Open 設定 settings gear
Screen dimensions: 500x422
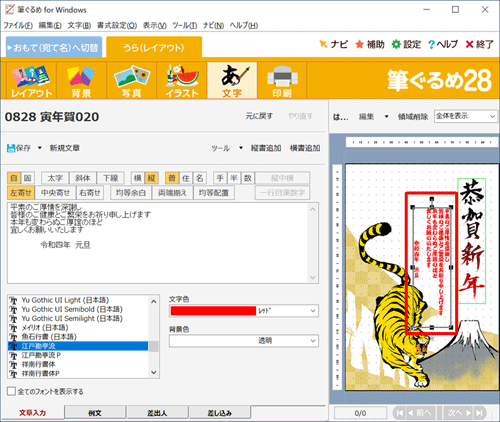tap(406, 44)
